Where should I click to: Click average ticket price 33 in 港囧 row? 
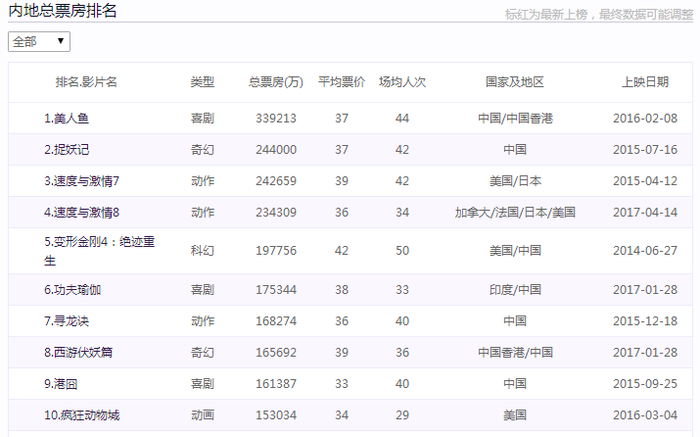pos(342,383)
